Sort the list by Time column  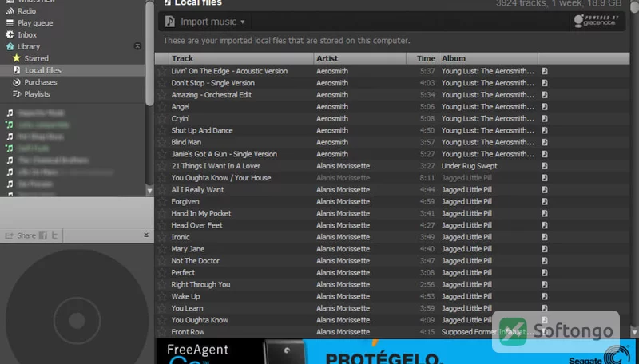coord(423,58)
